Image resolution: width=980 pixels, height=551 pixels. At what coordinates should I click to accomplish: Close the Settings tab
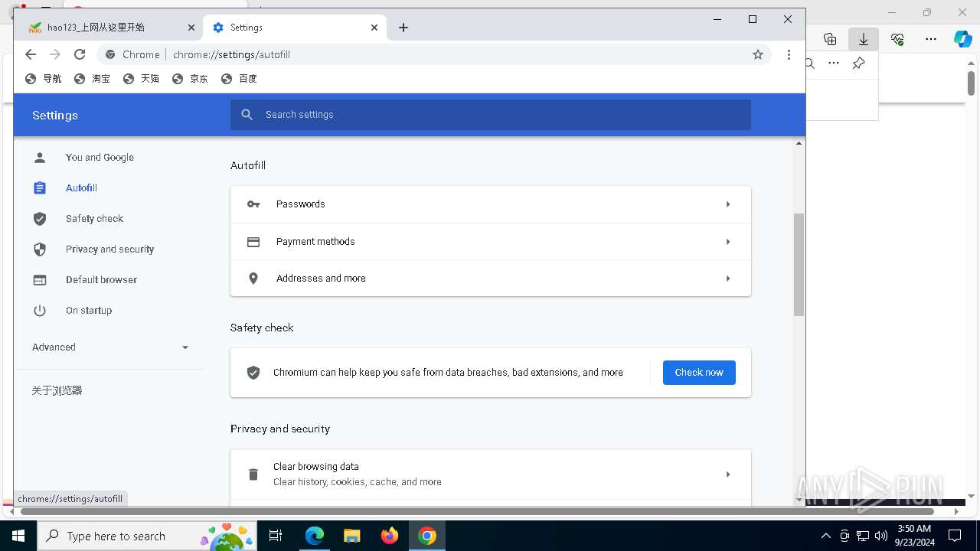(374, 28)
